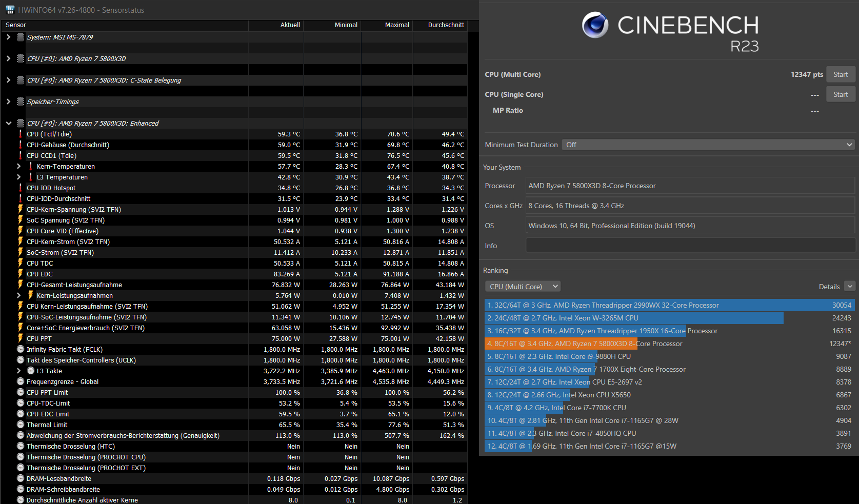The height and width of the screenshot is (504, 859).
Task: Click lightning icon next to CPU-Kern-Strom
Action: click(21, 241)
